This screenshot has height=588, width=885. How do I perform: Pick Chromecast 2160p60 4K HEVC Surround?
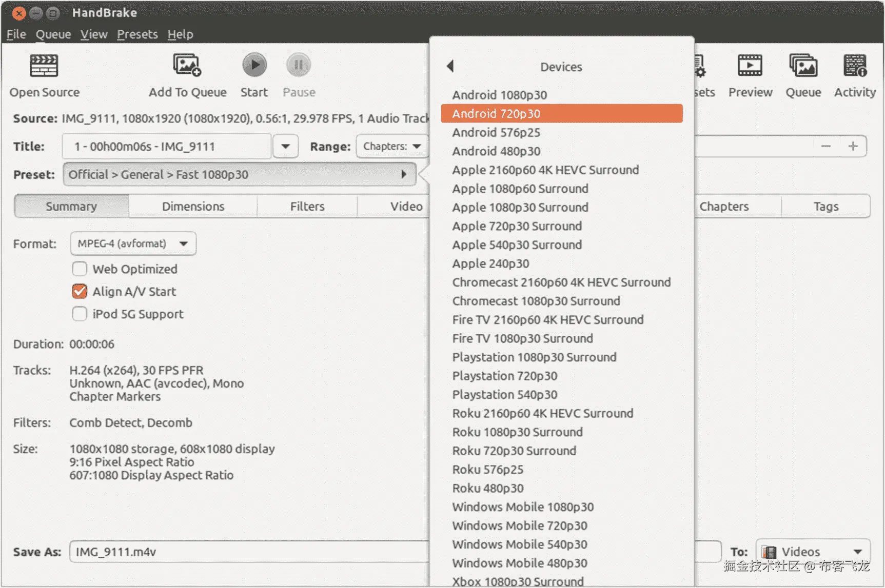click(x=562, y=282)
